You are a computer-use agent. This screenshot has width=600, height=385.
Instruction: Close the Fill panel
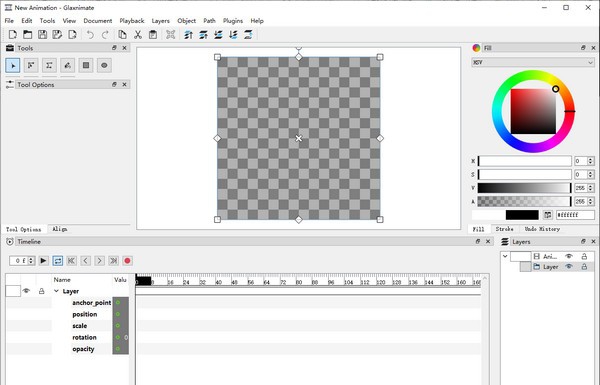pyautogui.click(x=593, y=48)
